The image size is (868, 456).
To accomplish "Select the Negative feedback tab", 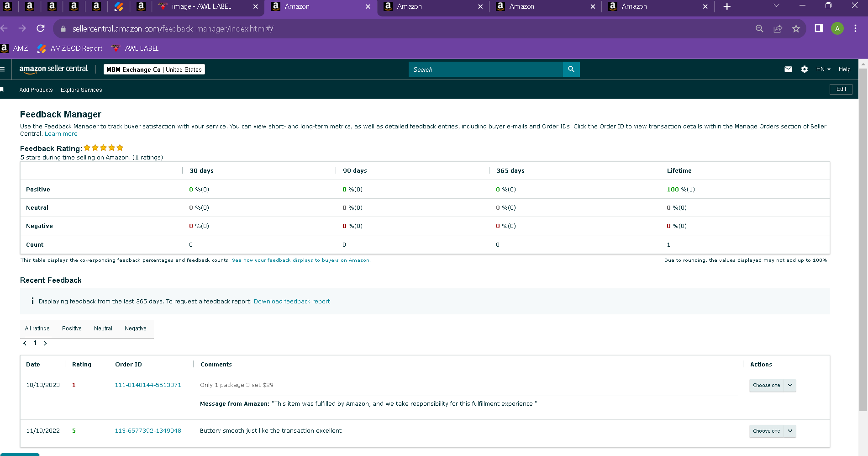I will [136, 329].
